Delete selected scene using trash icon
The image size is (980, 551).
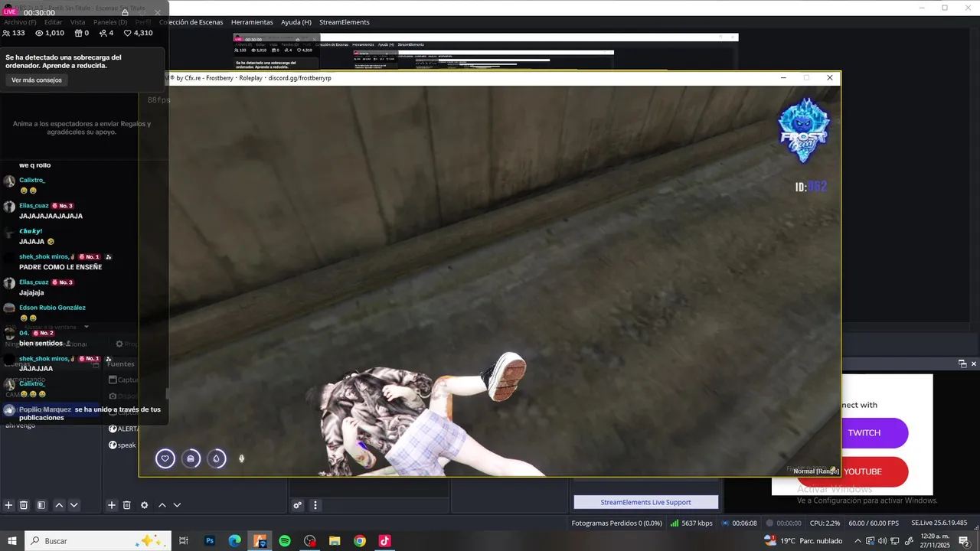click(x=24, y=505)
